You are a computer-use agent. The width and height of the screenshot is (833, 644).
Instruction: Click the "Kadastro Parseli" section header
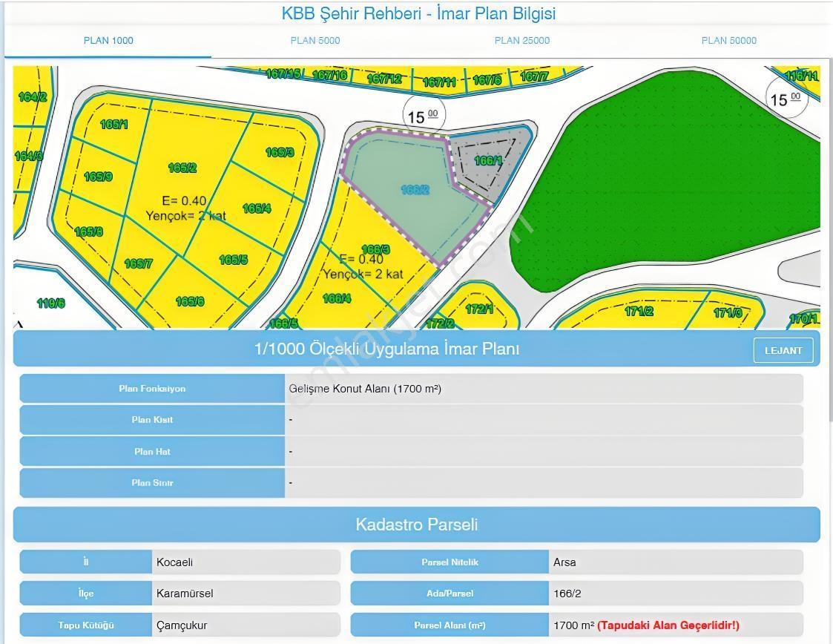(417, 525)
